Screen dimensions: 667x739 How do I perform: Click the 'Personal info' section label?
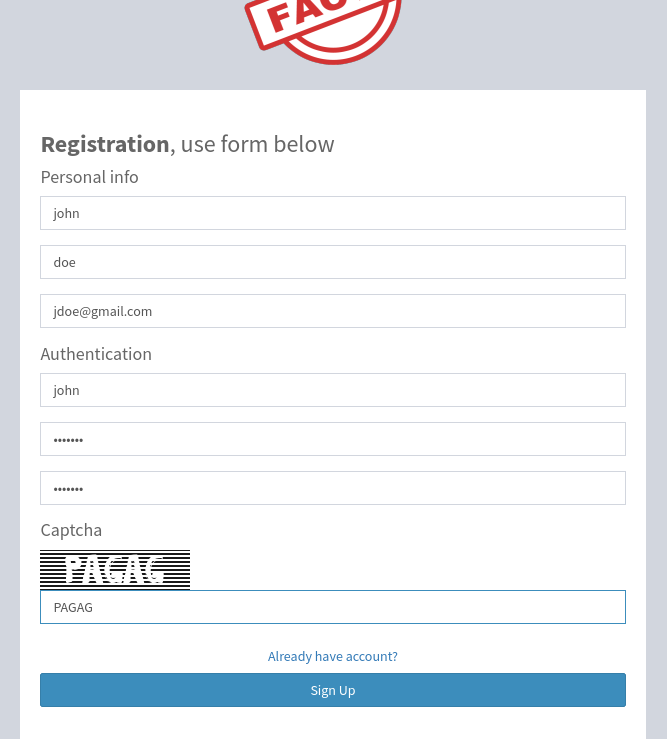90,177
